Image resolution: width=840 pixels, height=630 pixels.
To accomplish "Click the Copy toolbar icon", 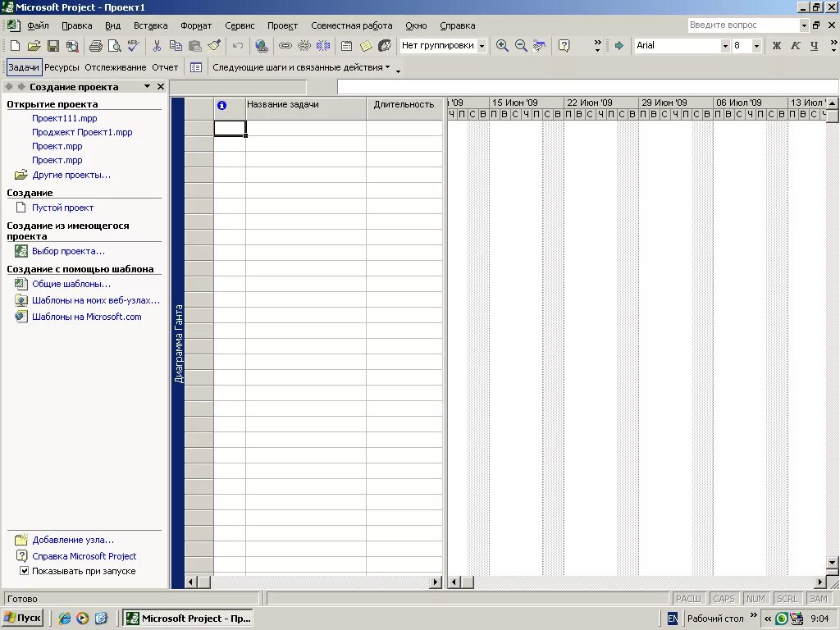I will pyautogui.click(x=176, y=46).
